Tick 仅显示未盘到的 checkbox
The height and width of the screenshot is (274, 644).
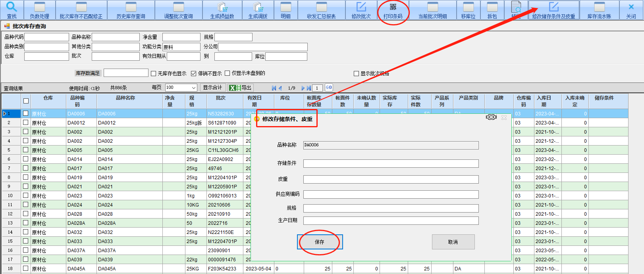[228, 73]
